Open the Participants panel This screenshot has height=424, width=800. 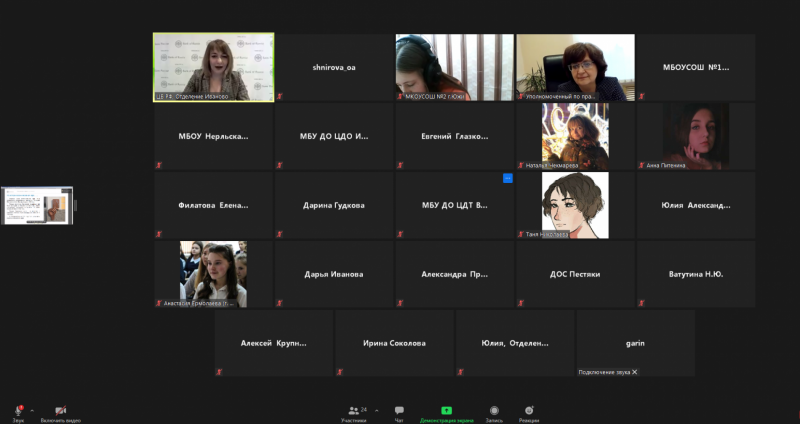[353, 411]
